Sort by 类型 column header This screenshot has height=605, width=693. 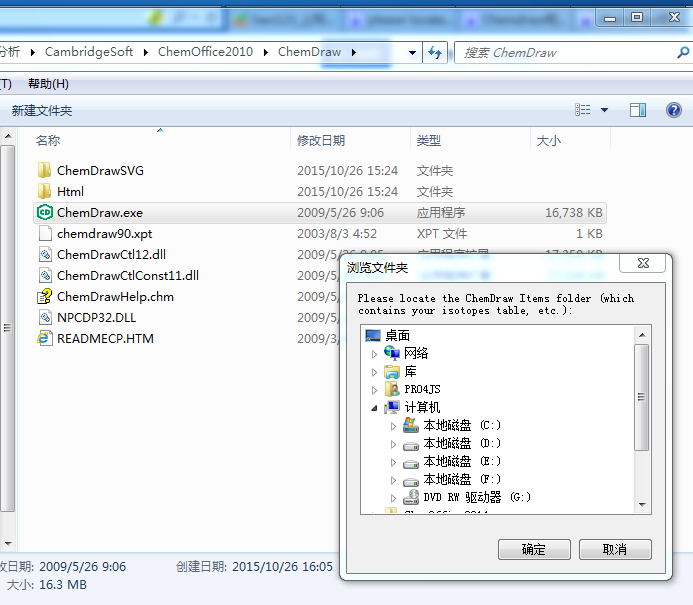tap(428, 141)
